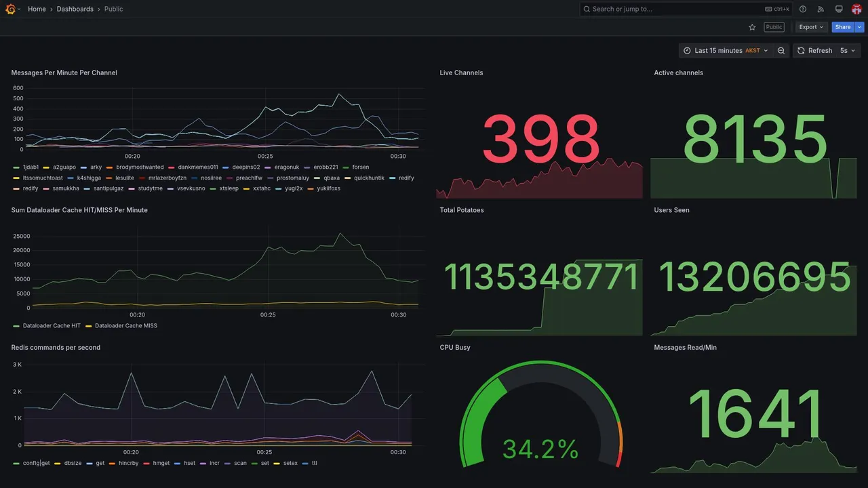Viewport: 868px width, 488px height.
Task: Click the zoom out time range icon
Action: coord(781,51)
